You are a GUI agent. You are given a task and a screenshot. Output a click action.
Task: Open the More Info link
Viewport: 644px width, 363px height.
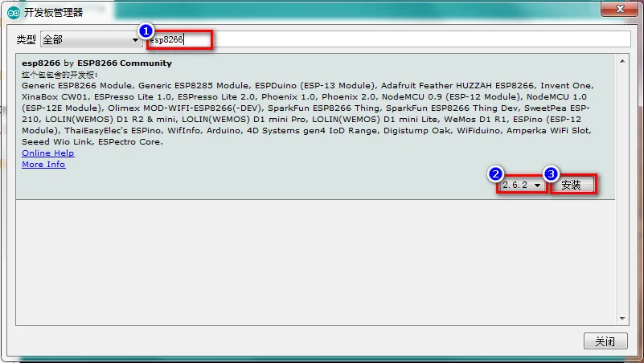43,164
